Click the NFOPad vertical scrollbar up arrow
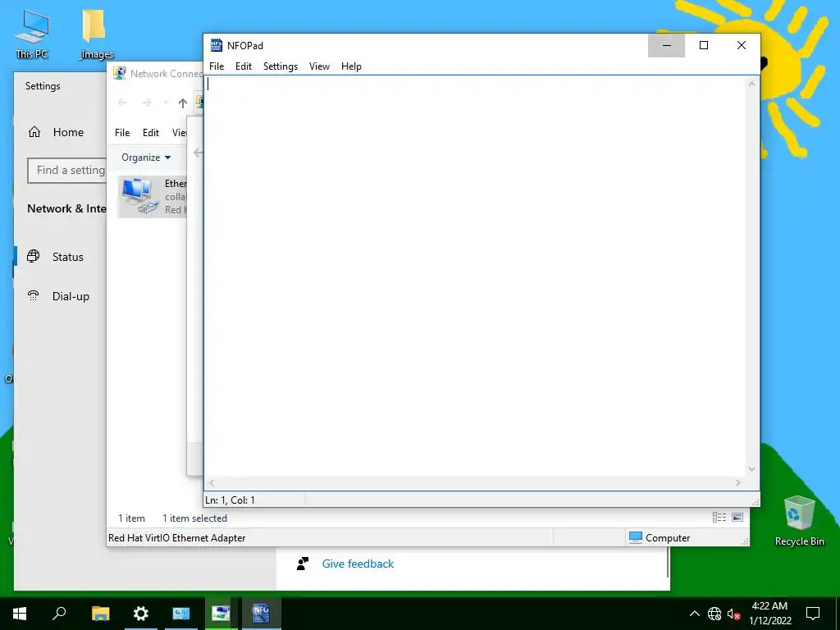This screenshot has height=630, width=840. pos(751,84)
